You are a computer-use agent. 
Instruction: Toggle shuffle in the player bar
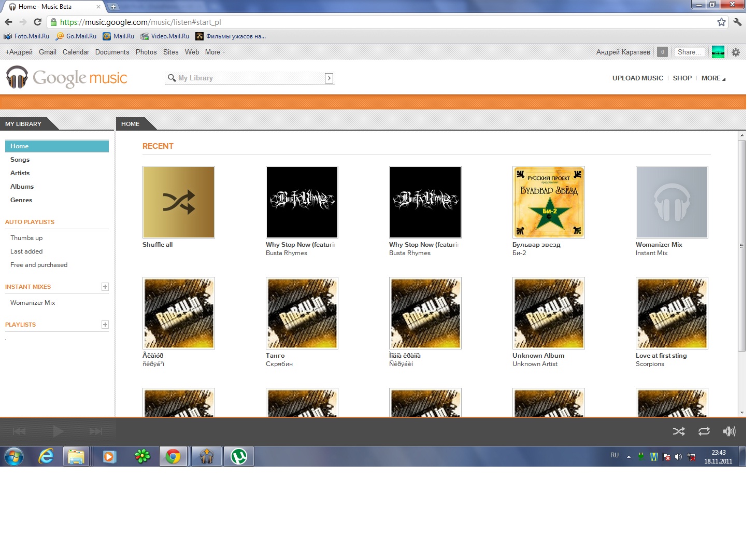click(679, 431)
